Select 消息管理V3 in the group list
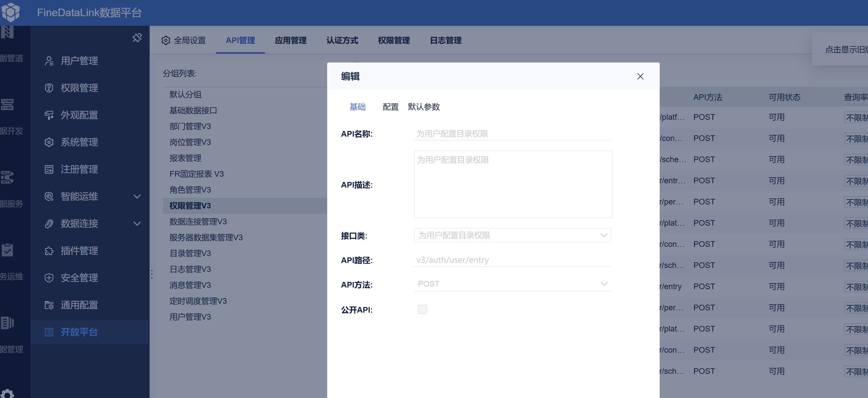 [x=190, y=285]
